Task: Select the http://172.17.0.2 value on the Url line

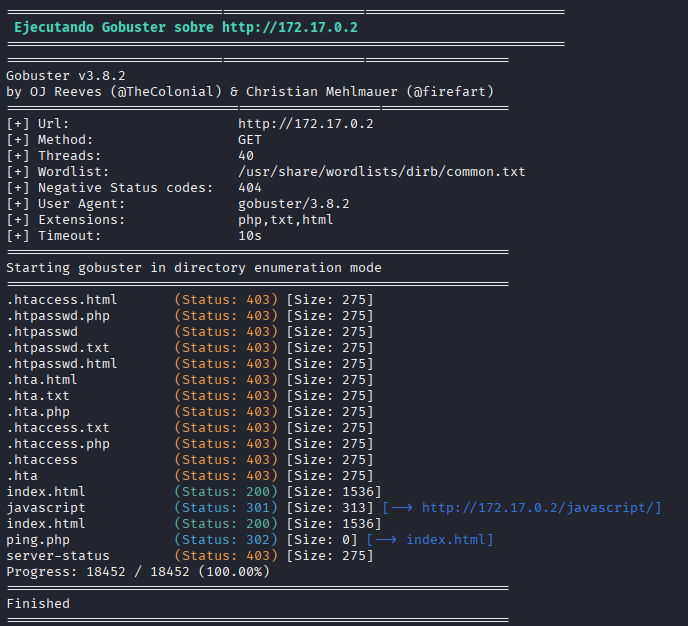Action: pyautogui.click(x=305, y=124)
